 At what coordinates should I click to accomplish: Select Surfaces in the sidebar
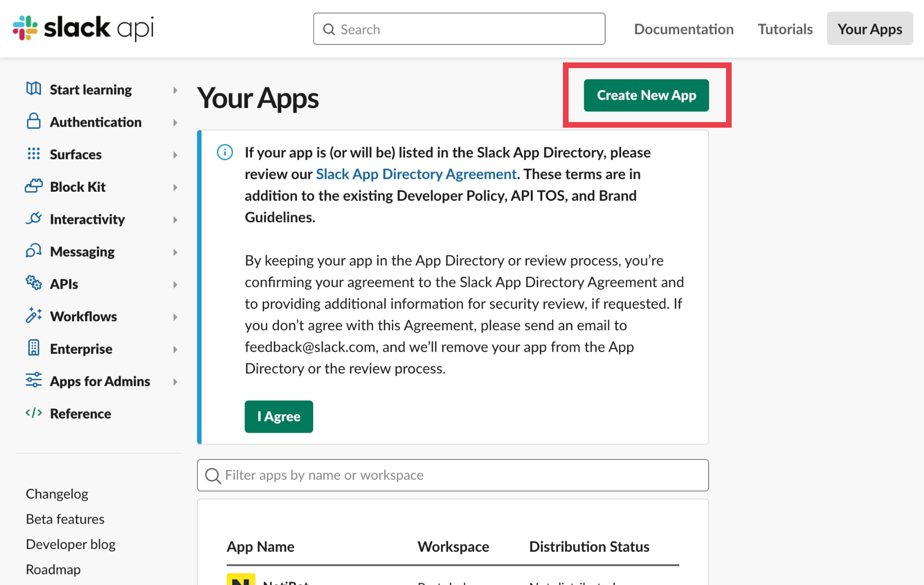76,155
